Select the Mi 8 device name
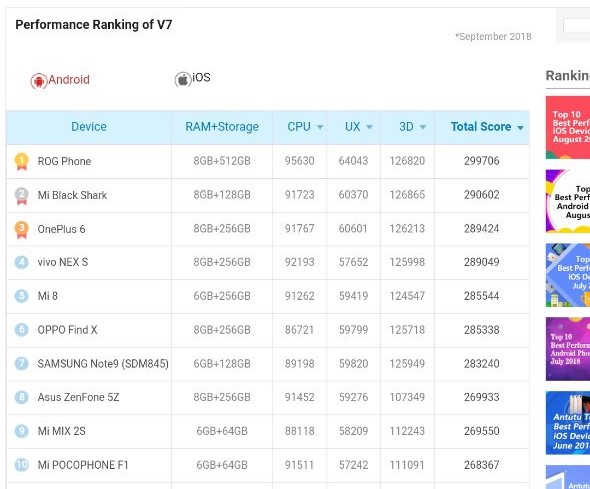Viewport: 590px width, 489px height. coord(48,296)
